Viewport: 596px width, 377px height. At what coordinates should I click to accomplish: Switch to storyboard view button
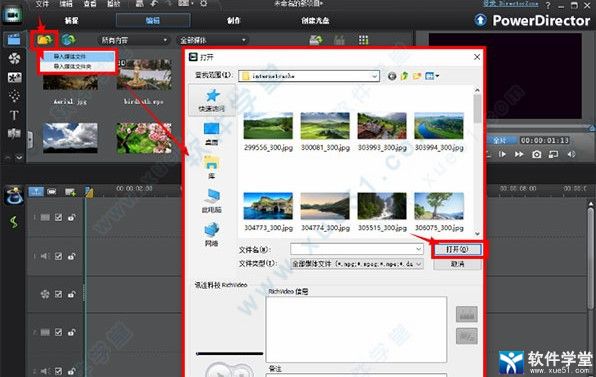[x=52, y=192]
